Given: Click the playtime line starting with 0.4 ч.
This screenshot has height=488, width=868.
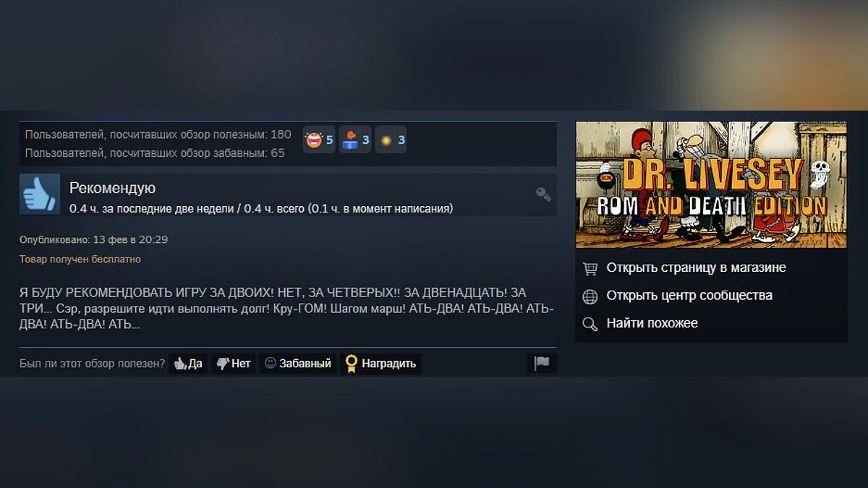Looking at the screenshot, I should coord(261,208).
